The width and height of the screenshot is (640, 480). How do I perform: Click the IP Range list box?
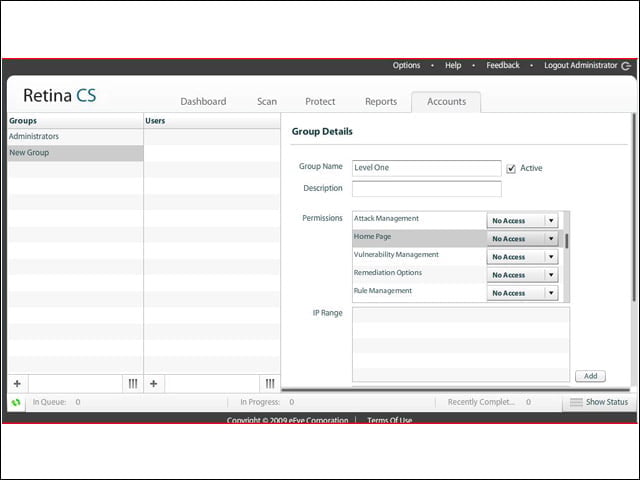click(461, 345)
